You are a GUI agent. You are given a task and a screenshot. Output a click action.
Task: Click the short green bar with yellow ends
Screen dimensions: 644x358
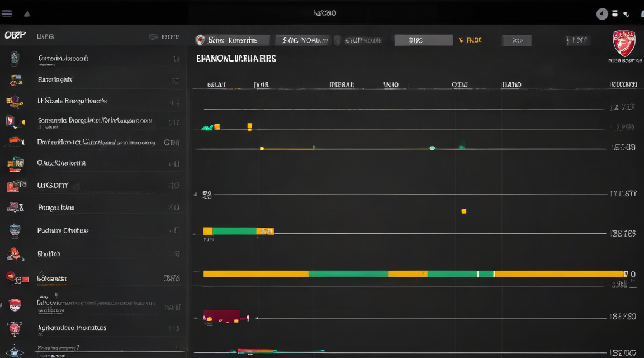[x=238, y=231]
